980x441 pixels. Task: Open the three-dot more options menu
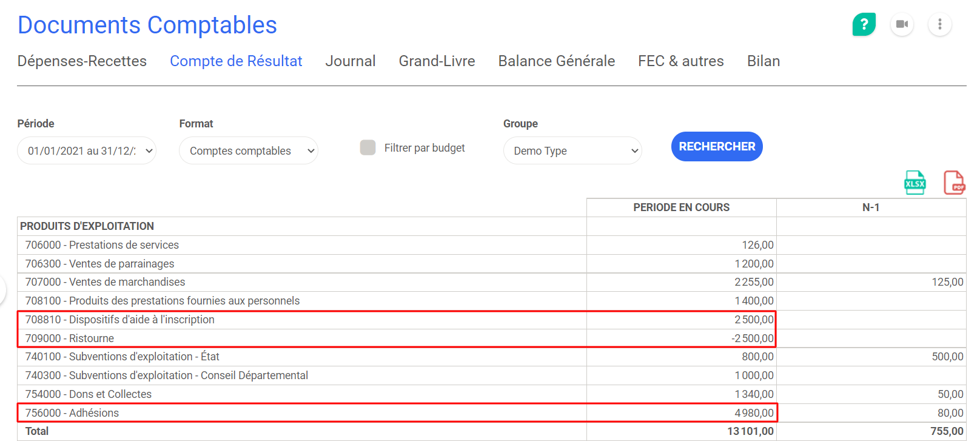940,24
